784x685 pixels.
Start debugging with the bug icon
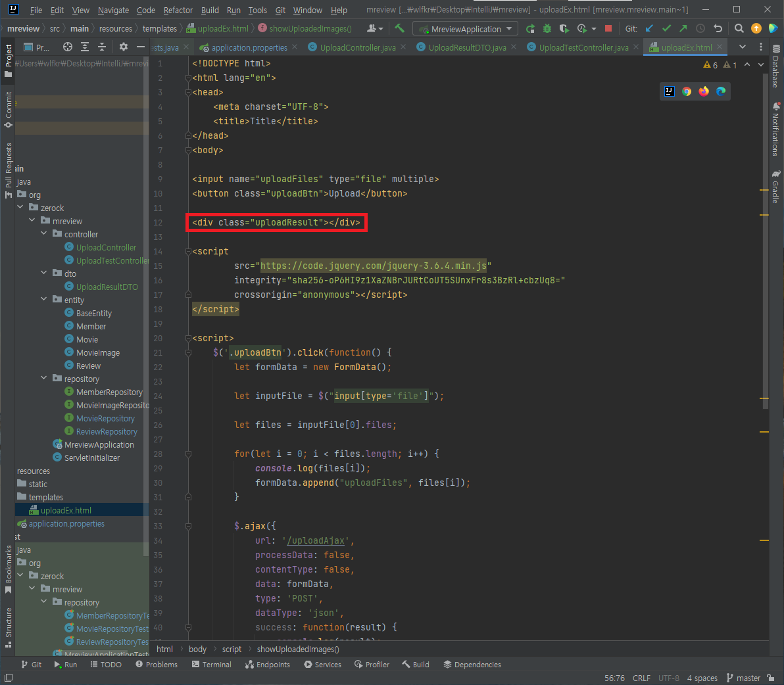(x=547, y=28)
